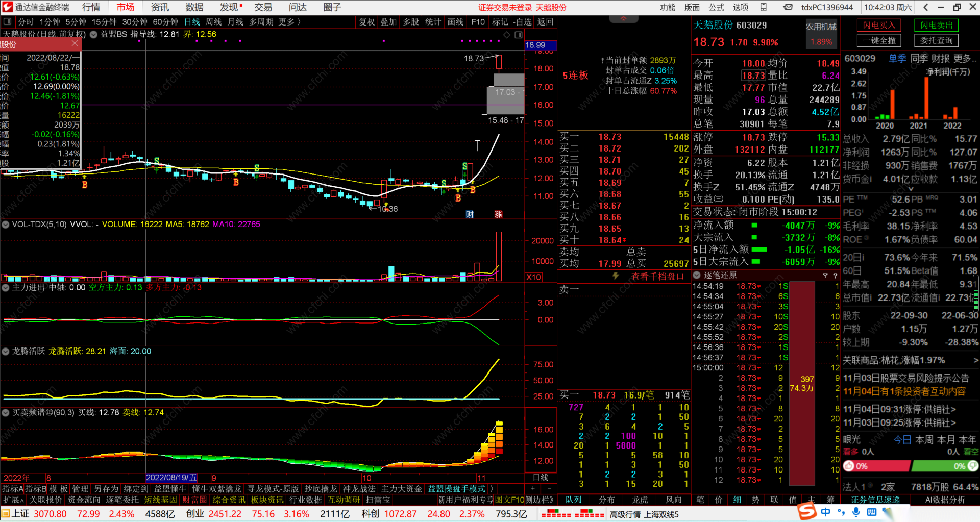Click the filter funnel icon in 逐笔还原 header
Image resolution: width=980 pixels, height=522 pixels.
(x=825, y=276)
